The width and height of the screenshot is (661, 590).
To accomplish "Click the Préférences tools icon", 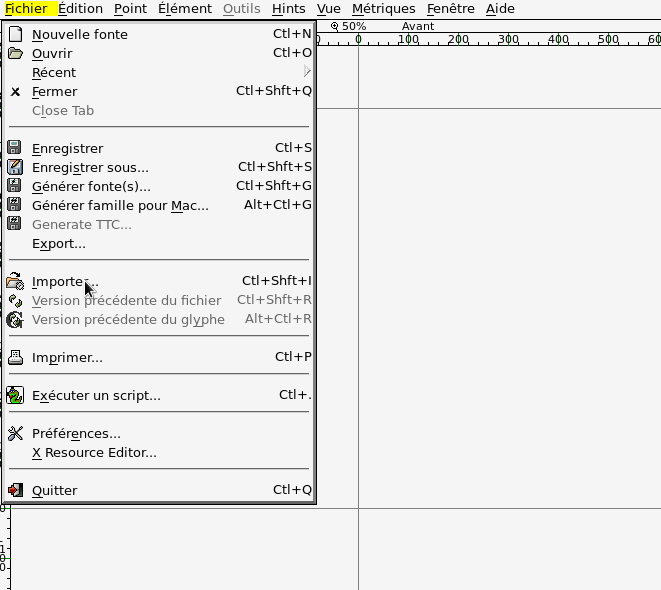I will click(15, 433).
